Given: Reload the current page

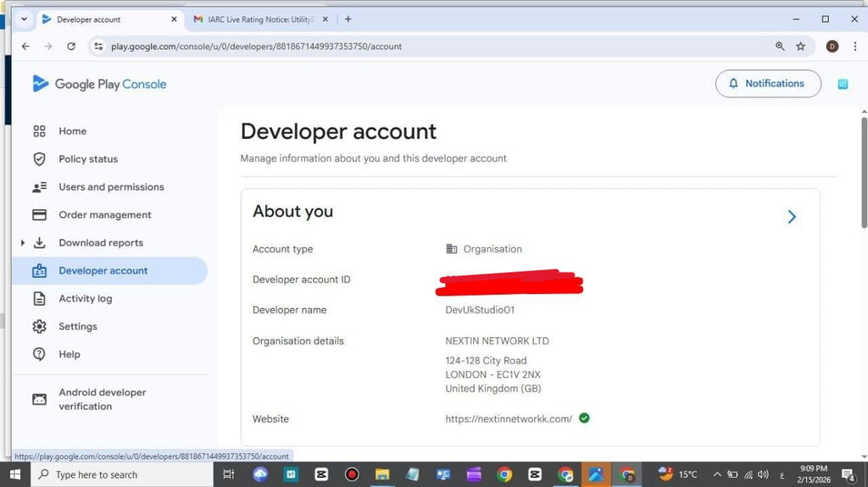Looking at the screenshot, I should [x=71, y=47].
